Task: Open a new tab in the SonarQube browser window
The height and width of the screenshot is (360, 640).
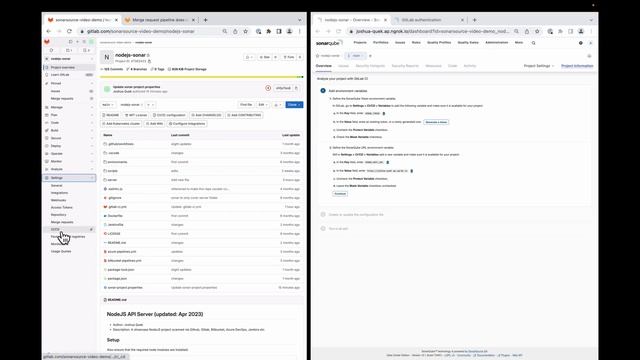Action: tap(474, 20)
